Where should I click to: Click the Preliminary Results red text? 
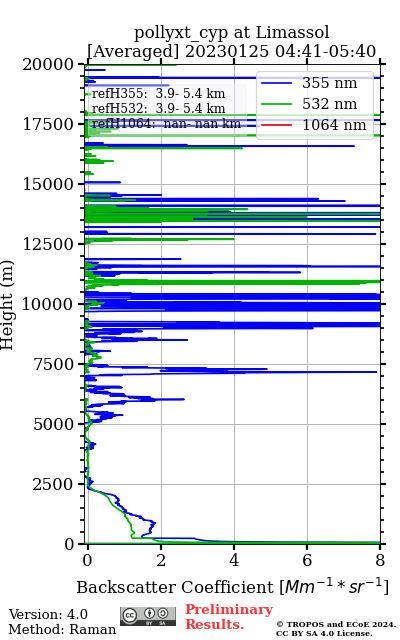tap(229, 617)
